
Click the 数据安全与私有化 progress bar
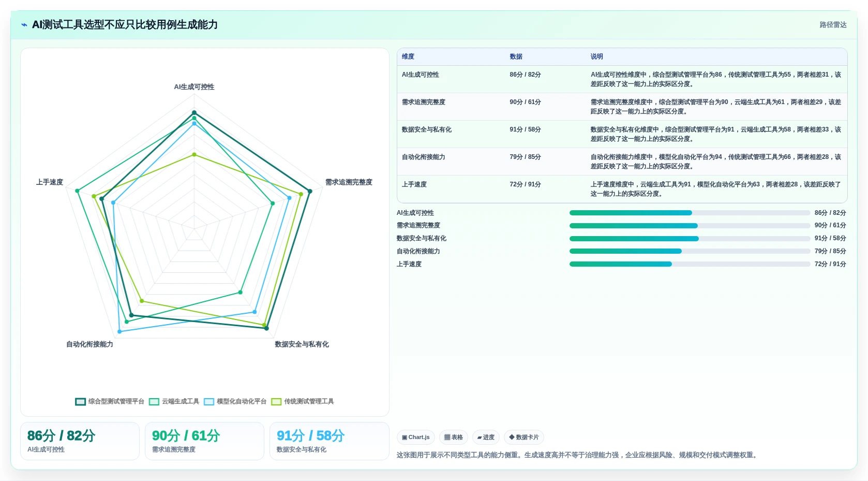pos(690,239)
